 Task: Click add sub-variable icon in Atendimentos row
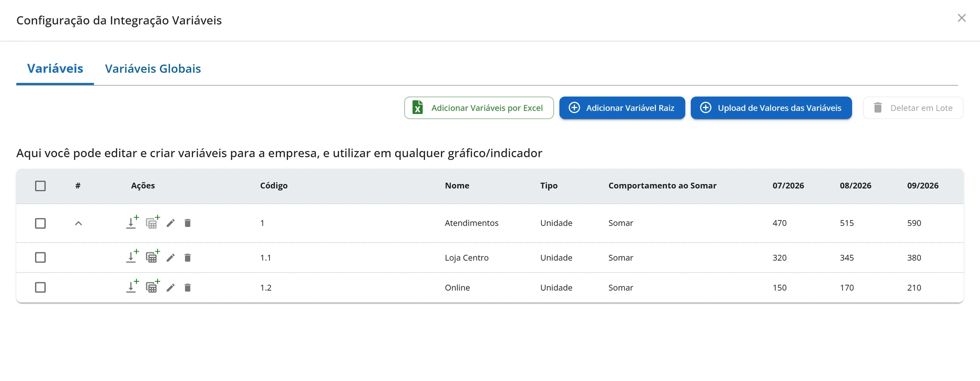point(132,223)
